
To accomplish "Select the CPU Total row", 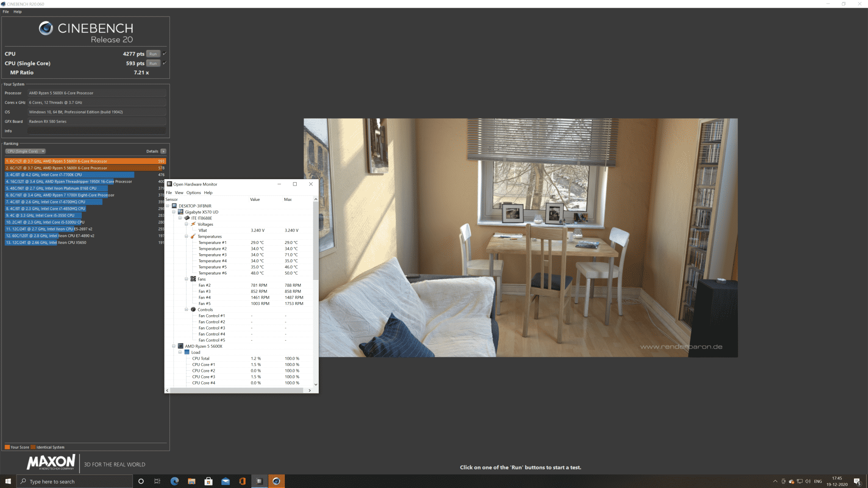I will [239, 358].
